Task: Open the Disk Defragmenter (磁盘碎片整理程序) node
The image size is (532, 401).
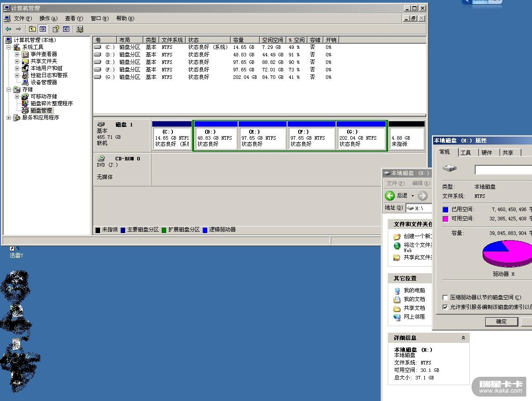Action: (51, 104)
